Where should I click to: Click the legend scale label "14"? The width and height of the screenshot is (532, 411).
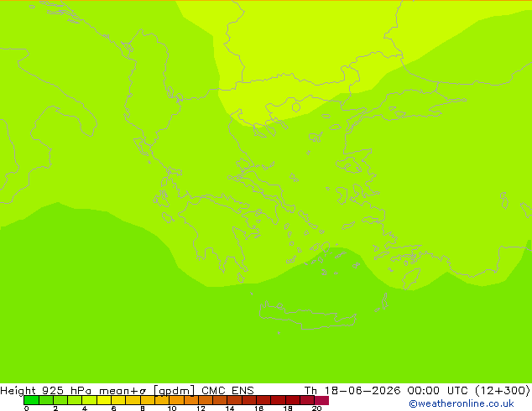pos(230,408)
